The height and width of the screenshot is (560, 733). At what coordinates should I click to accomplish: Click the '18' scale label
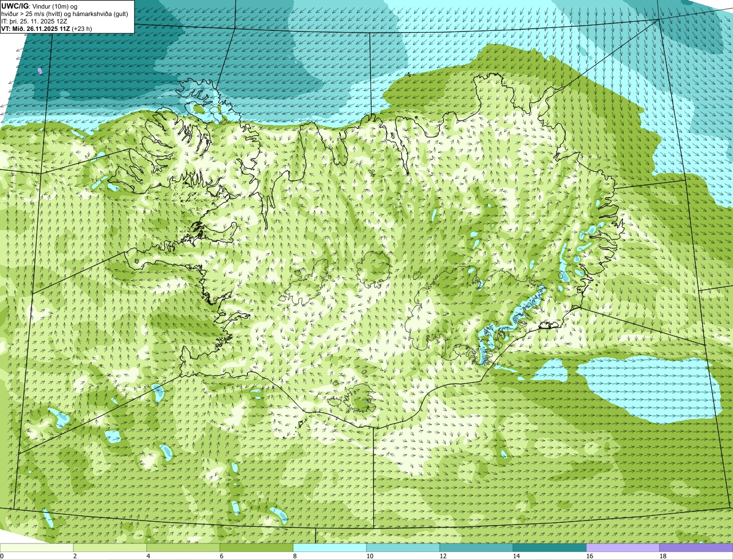click(x=663, y=556)
